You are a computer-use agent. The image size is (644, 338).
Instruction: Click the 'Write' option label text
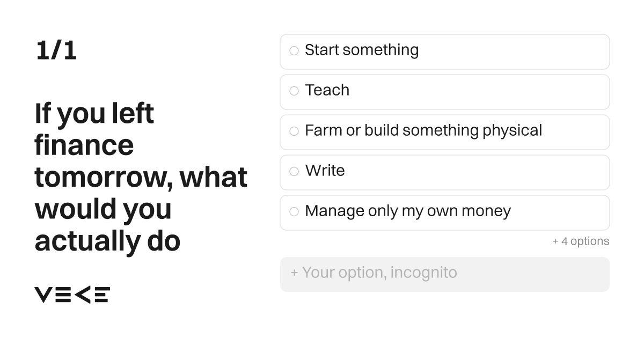(325, 171)
